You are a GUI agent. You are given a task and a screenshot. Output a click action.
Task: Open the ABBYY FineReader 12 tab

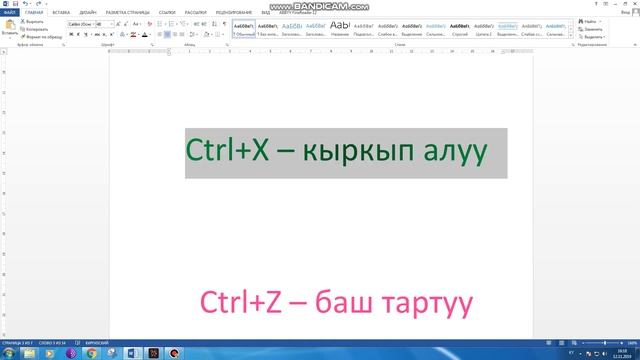pyautogui.click(x=298, y=12)
